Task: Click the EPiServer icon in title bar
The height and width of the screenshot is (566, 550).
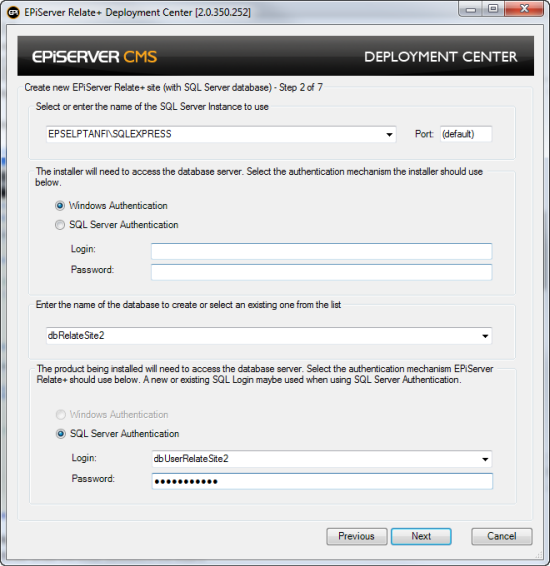Action: click(x=13, y=12)
